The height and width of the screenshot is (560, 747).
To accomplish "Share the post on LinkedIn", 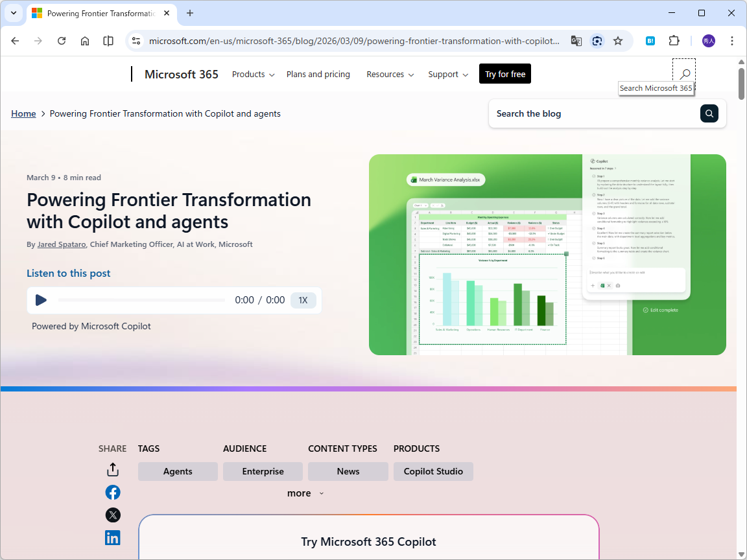I will tap(113, 537).
